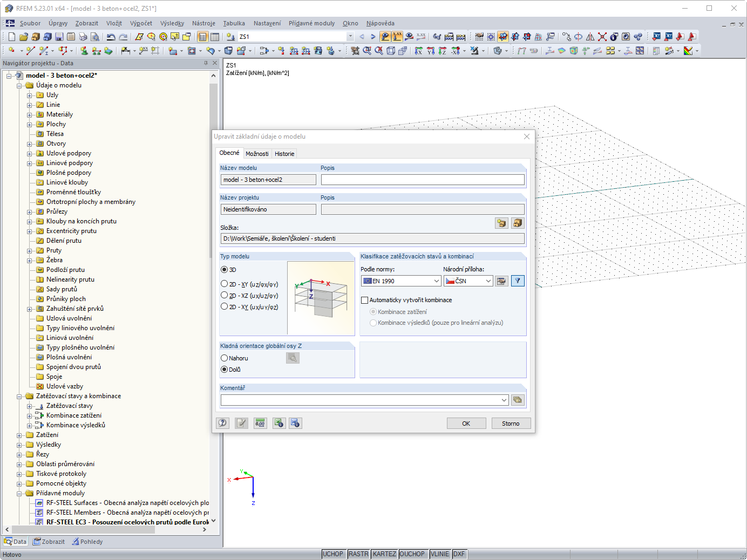
Task: Open the Výpočet menu
Action: [x=141, y=23]
